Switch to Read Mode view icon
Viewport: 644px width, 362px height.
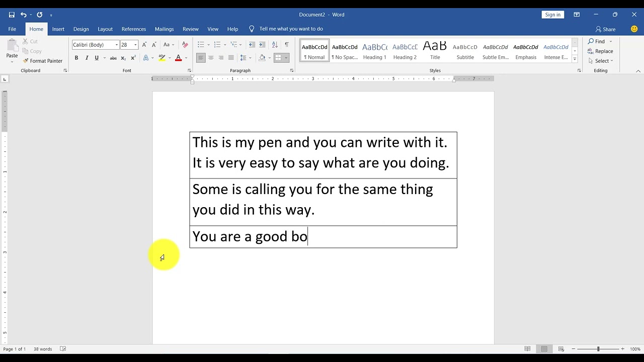coord(527,349)
